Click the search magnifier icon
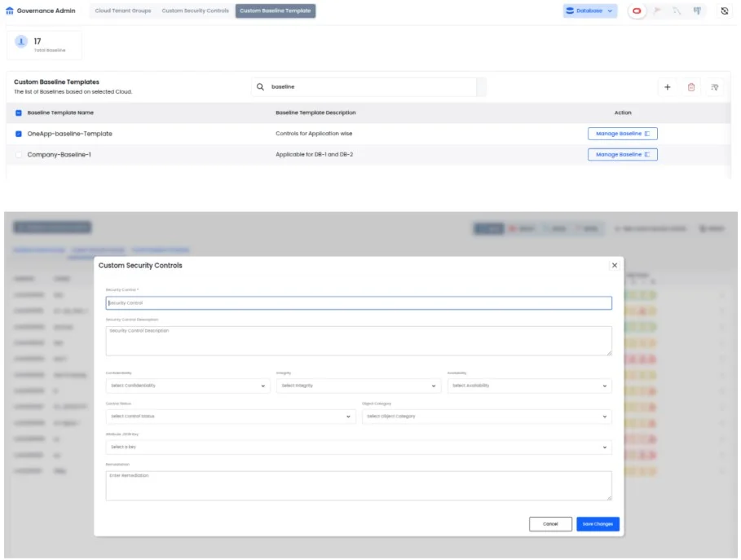 pos(260,86)
